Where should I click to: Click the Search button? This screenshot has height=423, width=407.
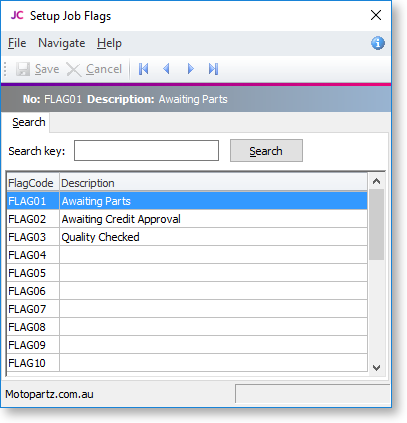click(266, 151)
